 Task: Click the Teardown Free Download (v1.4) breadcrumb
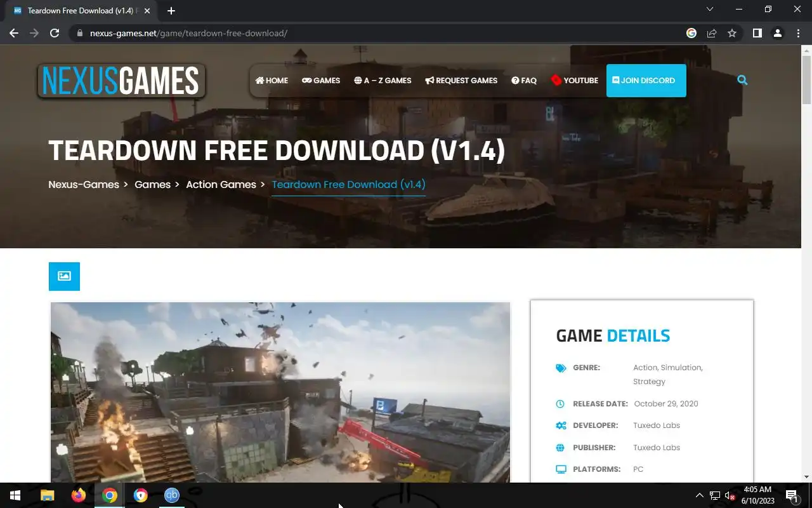348,184
